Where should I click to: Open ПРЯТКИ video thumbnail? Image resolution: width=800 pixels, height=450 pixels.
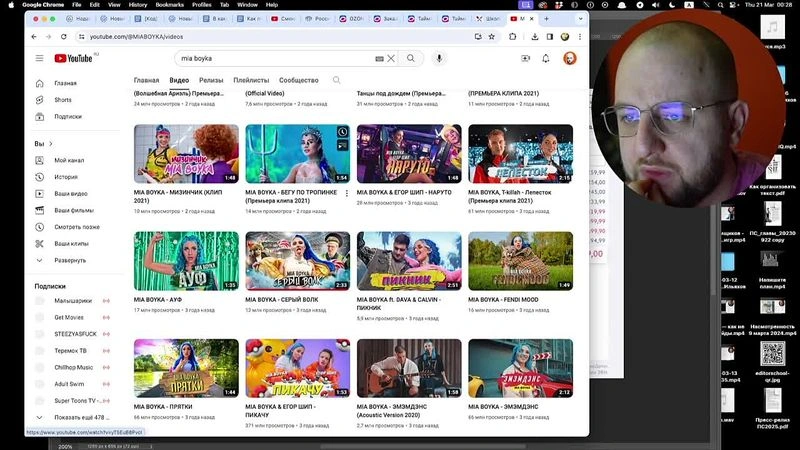click(186, 368)
